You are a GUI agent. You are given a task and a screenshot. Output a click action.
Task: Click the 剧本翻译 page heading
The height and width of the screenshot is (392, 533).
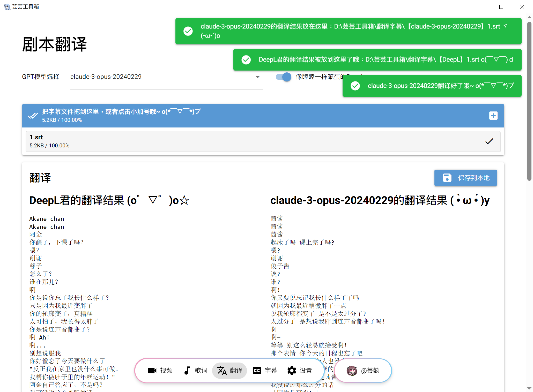tap(55, 44)
